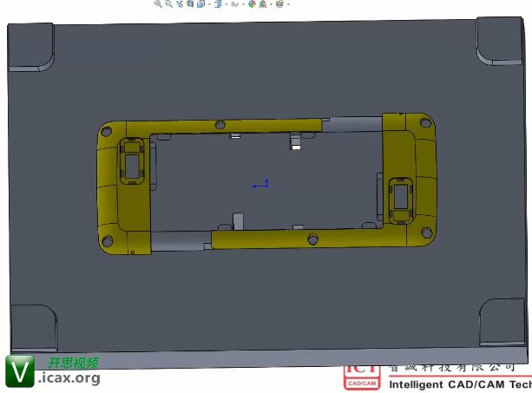
Task: Select the blue origin triad in viewport
Action: click(x=260, y=183)
